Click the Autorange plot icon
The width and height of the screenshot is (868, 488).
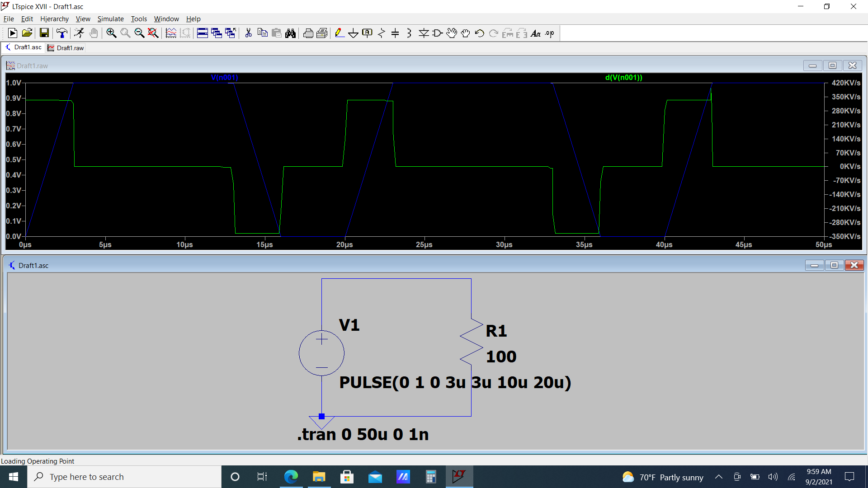pos(171,33)
